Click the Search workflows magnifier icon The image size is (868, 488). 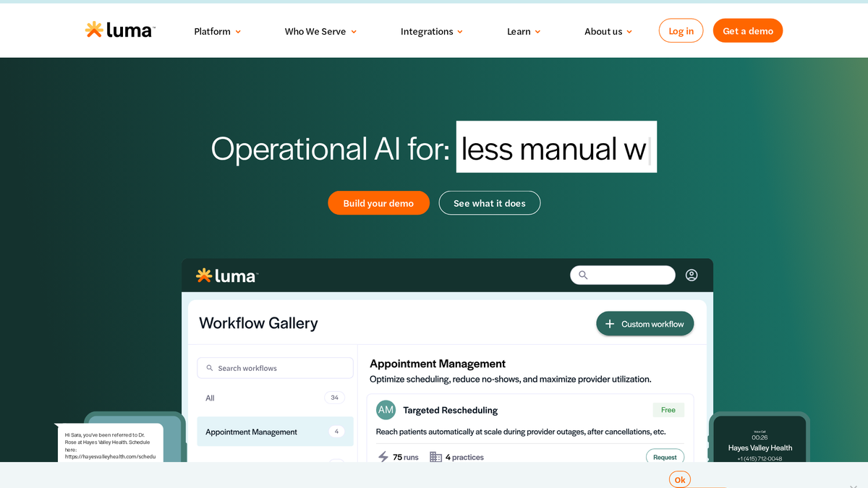(210, 368)
